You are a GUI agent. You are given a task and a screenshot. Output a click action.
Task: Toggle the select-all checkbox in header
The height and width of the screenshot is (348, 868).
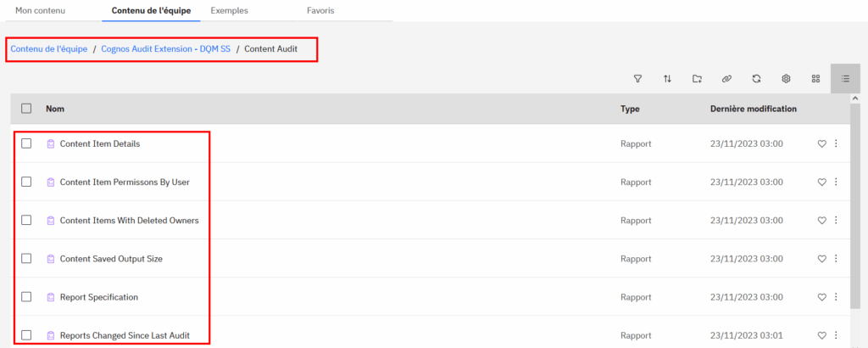[x=26, y=109]
